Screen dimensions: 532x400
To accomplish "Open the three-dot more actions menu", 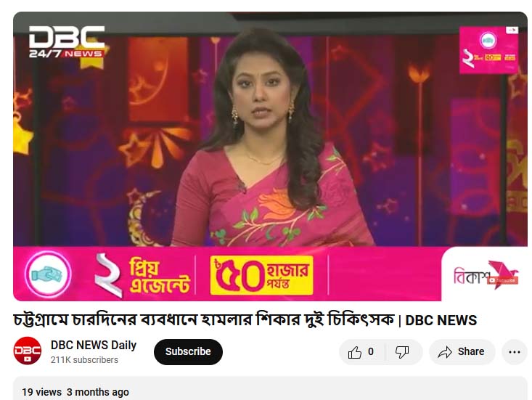I will 515,352.
